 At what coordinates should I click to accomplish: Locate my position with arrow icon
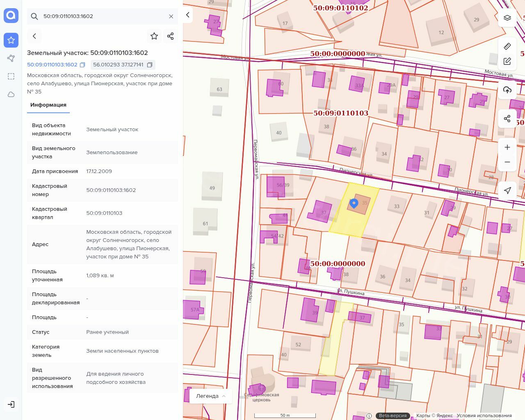507,190
